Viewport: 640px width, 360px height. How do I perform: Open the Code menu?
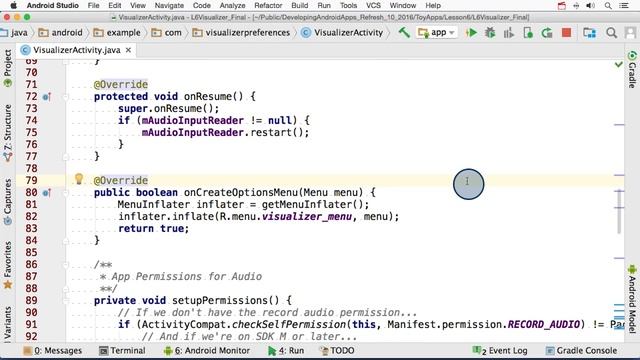202,6
